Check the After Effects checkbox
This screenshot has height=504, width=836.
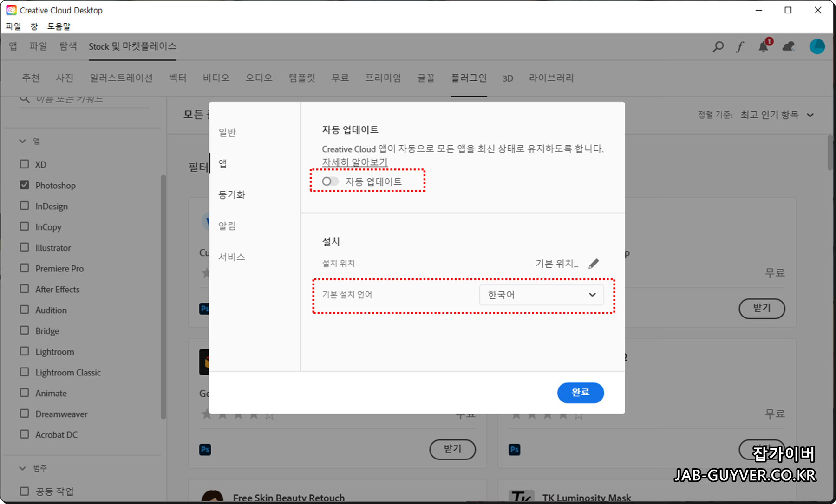(25, 289)
